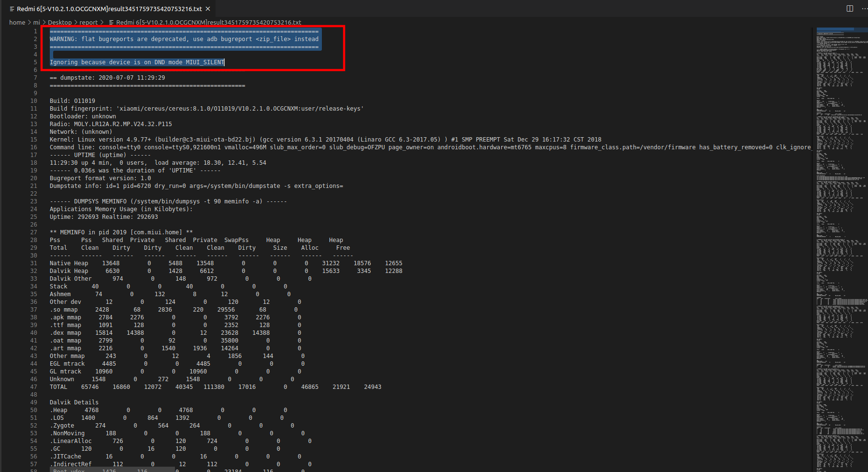The height and width of the screenshot is (472, 868).
Task: Click the highlighted minimap viewport slider at top
Action: [841, 29]
